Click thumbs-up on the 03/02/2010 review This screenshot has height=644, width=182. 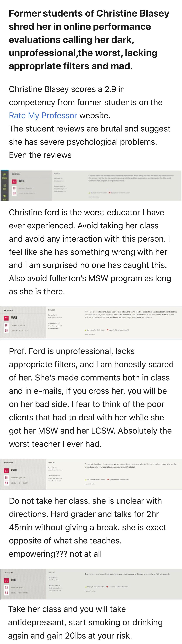pos(86,586)
